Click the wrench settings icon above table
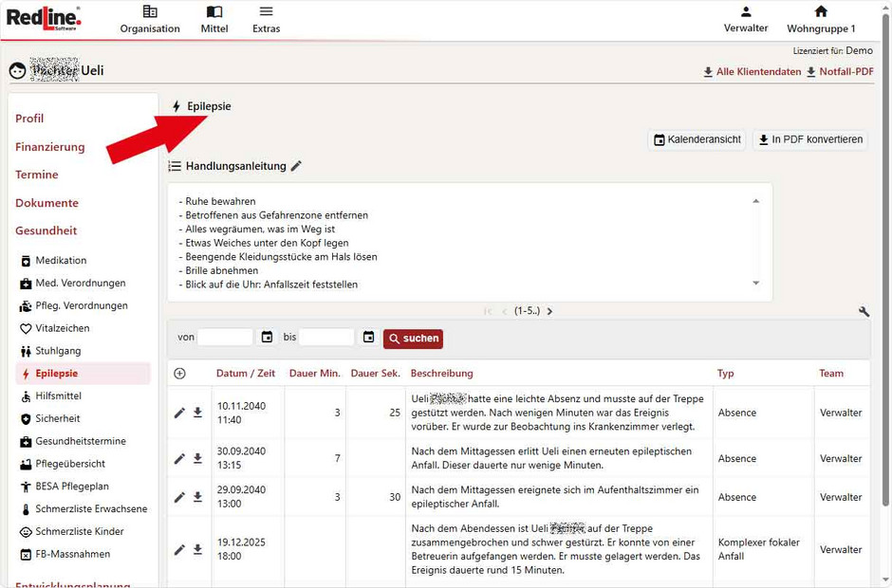 (864, 311)
